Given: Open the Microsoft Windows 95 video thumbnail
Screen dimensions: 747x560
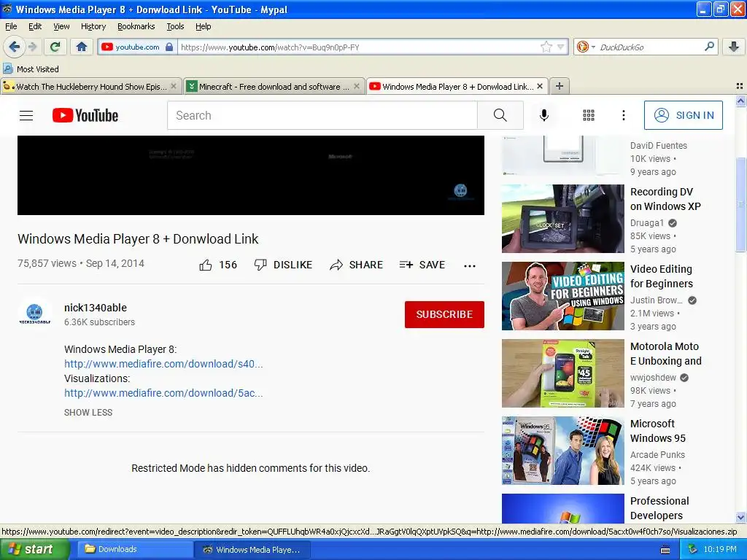Looking at the screenshot, I should (x=562, y=451).
